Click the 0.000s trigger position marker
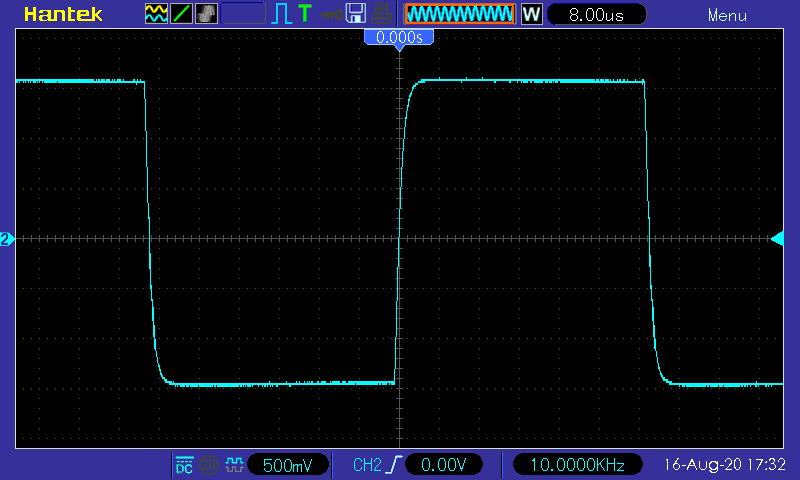Image resolution: width=800 pixels, height=480 pixels. click(x=399, y=37)
